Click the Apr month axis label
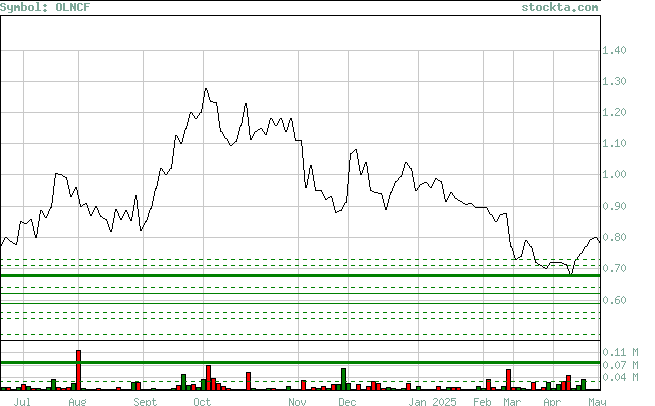 click(552, 401)
